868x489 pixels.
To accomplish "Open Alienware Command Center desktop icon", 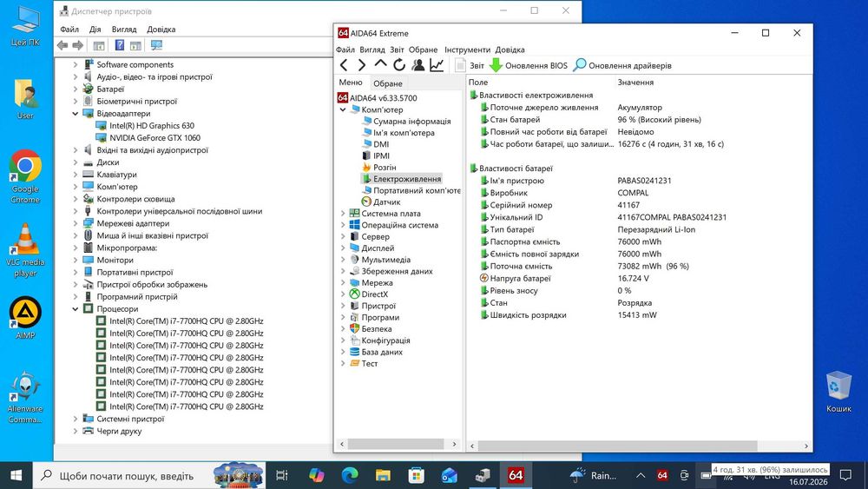I will pyautogui.click(x=25, y=397).
